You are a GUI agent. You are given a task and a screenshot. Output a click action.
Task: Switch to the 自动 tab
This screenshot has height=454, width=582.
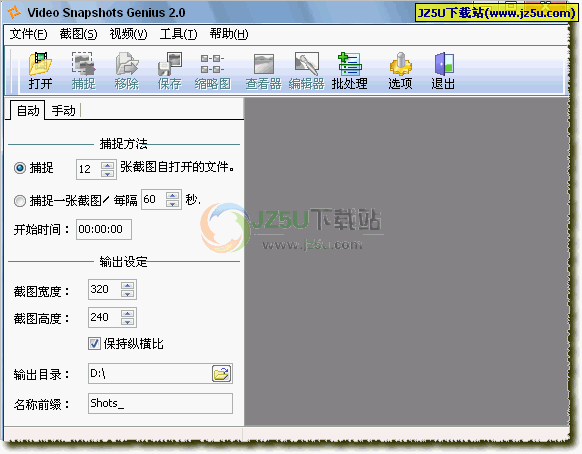click(28, 110)
